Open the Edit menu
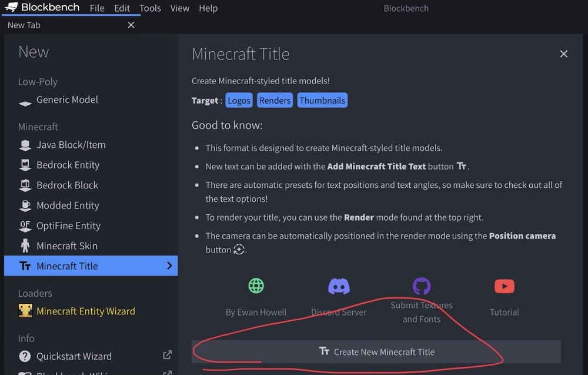The height and width of the screenshot is (375, 588). [122, 8]
